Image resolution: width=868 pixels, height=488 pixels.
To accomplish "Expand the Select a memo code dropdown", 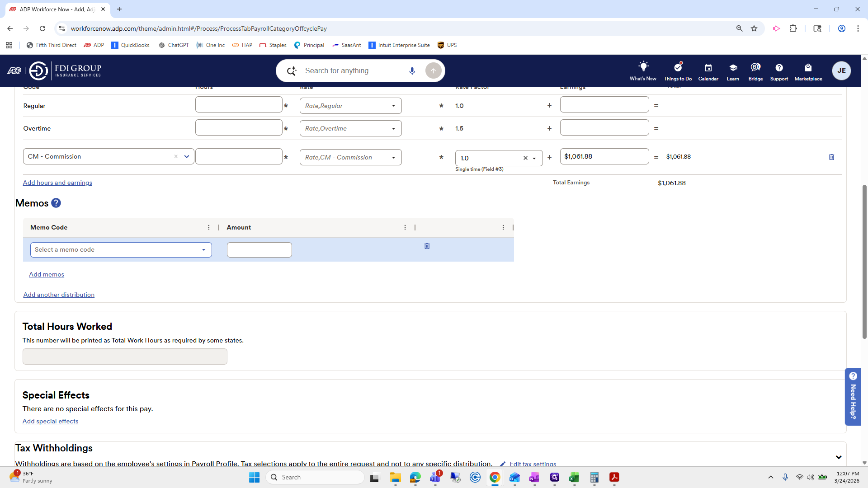I will click(x=203, y=250).
